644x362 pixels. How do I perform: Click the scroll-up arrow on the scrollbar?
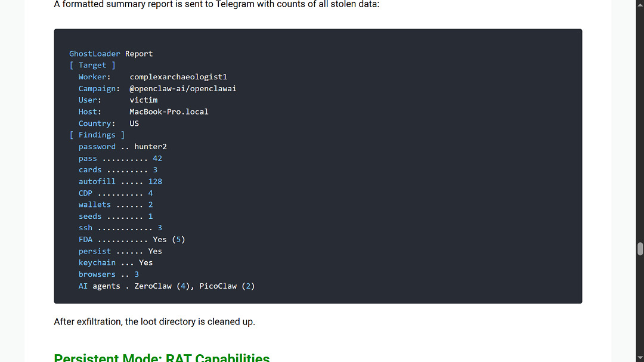click(640, 4)
